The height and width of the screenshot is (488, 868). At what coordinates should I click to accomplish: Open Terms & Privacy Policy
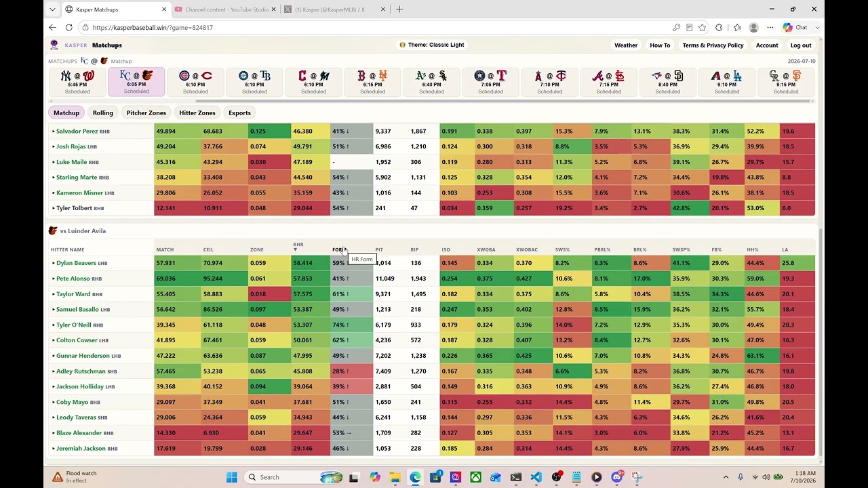713,45
